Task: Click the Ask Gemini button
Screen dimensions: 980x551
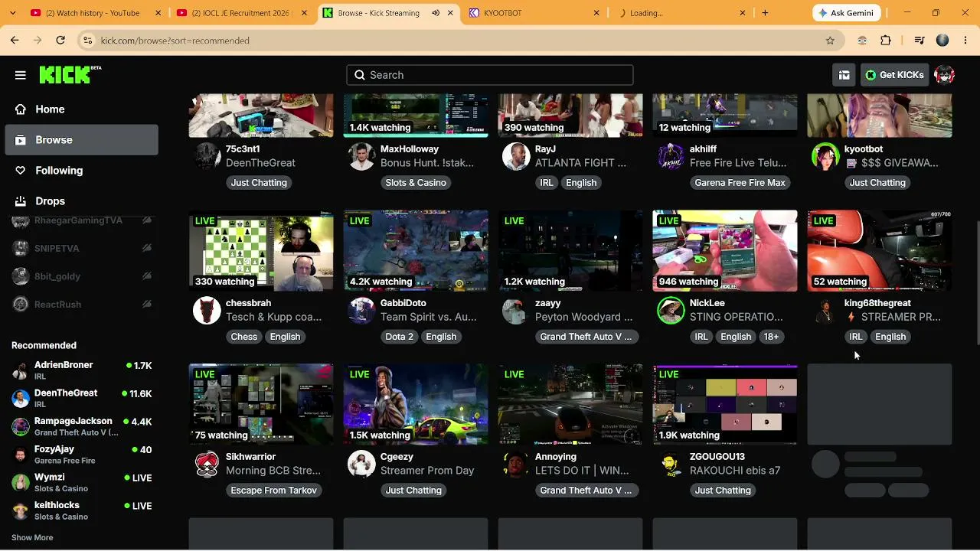Action: click(x=846, y=13)
